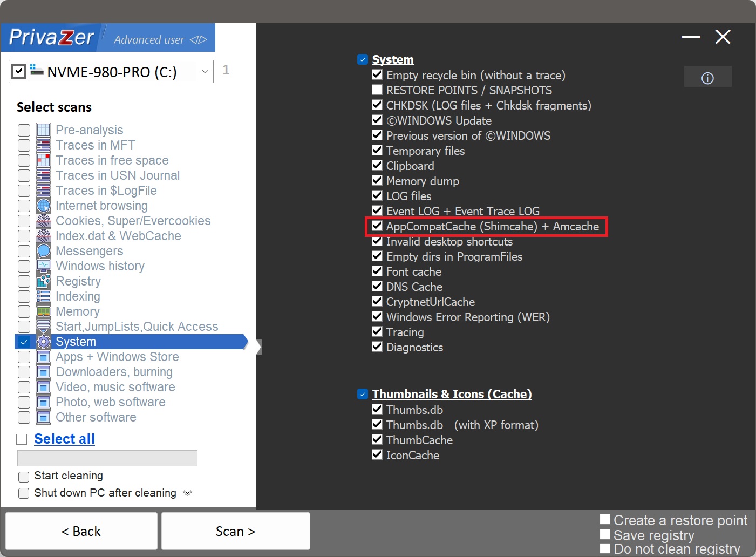The height and width of the screenshot is (557, 756).
Task: Check Create a restore point
Action: 605,519
